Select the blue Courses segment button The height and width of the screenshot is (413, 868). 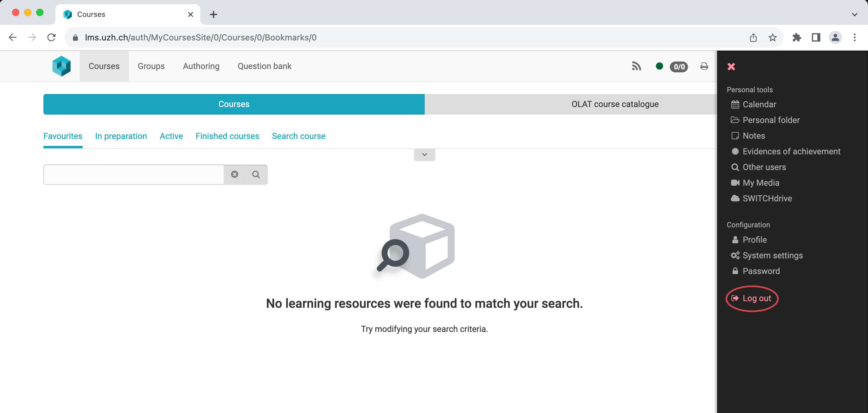coord(234,104)
